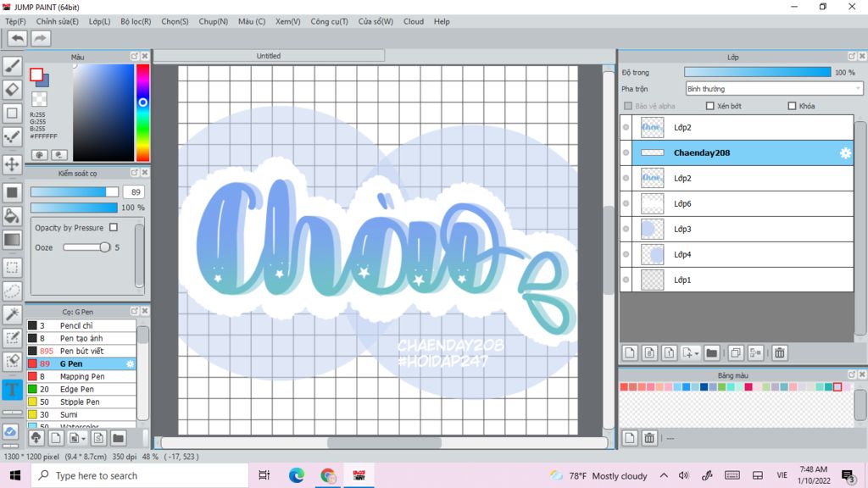Click Type here to search box
This screenshot has height=488, width=868.
pos(140,476)
